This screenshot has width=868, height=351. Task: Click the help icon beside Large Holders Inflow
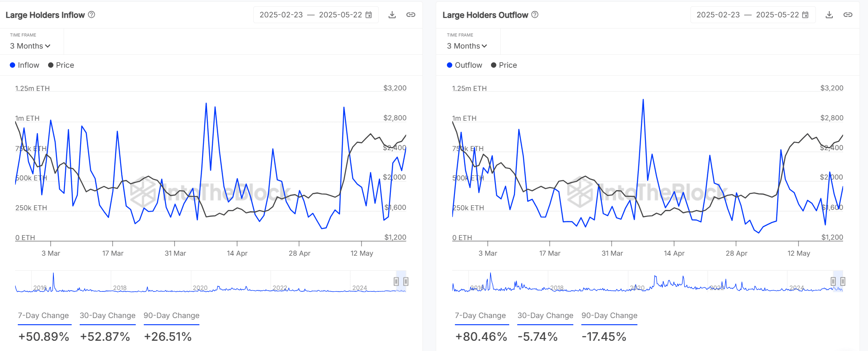click(x=92, y=15)
